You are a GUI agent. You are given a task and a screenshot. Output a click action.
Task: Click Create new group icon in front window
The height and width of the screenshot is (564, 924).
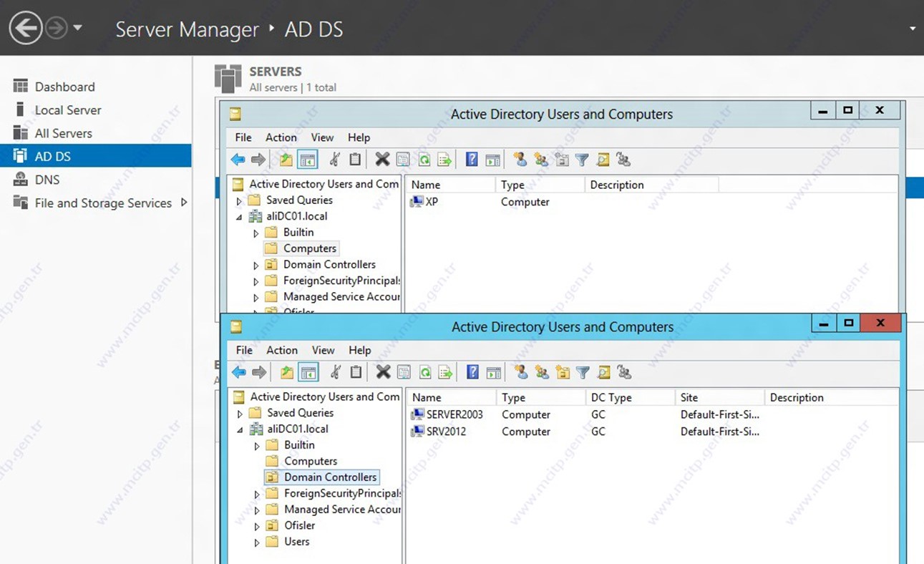click(x=542, y=372)
